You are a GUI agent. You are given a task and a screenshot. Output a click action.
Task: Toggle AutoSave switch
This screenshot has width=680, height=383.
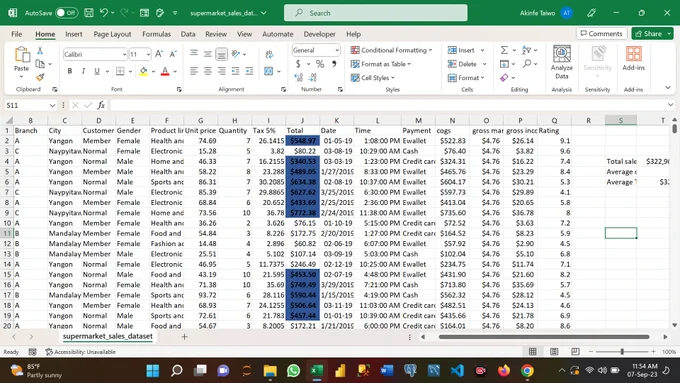click(x=66, y=13)
